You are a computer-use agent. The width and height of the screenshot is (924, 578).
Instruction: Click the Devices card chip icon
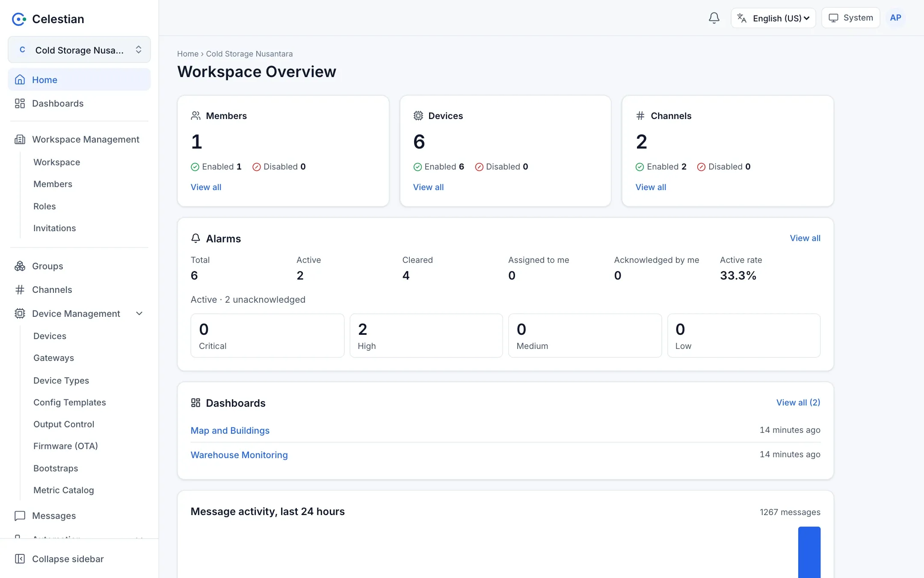[x=418, y=116]
